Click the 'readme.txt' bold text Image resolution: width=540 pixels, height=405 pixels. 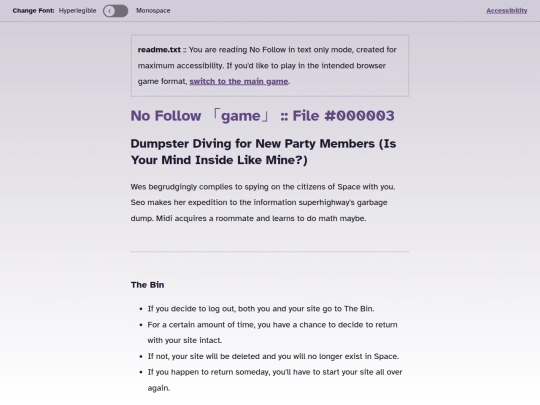[x=159, y=50]
